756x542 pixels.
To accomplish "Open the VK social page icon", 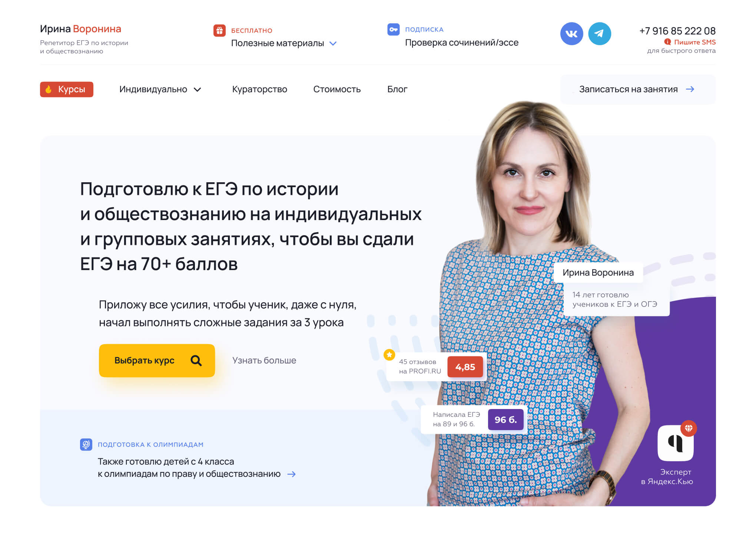I will click(x=571, y=34).
